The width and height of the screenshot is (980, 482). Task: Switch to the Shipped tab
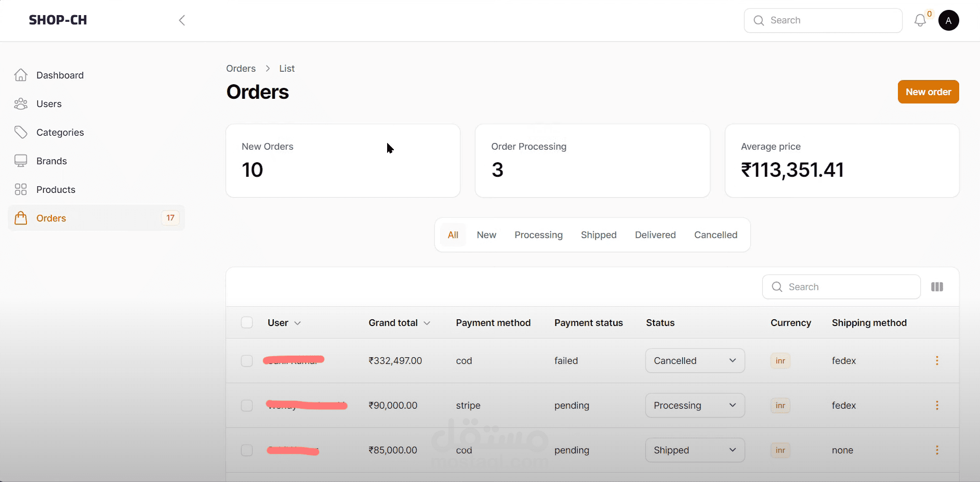(599, 235)
